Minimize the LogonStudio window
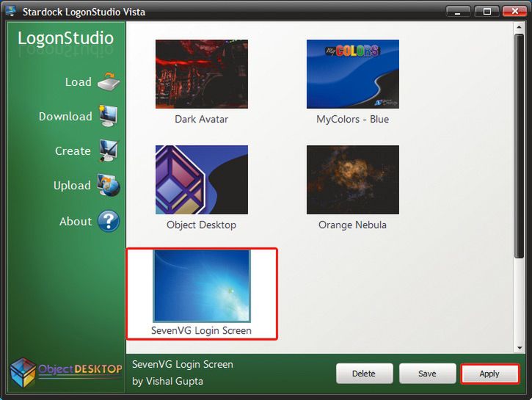This screenshot has width=532, height=400. (x=458, y=12)
